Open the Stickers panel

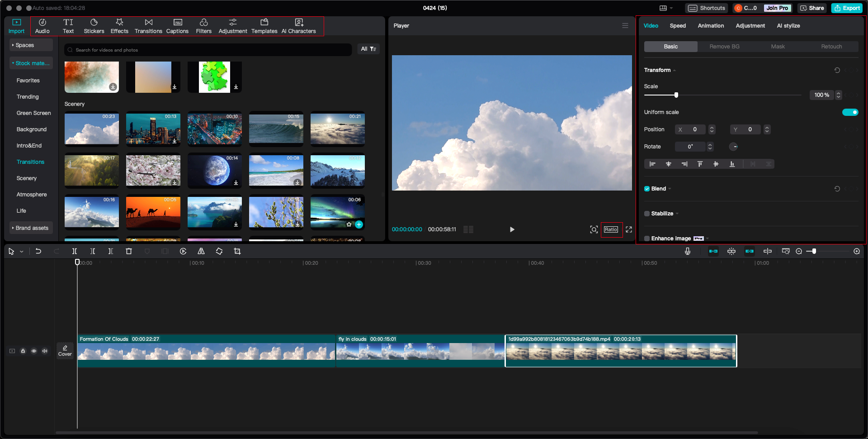point(94,26)
